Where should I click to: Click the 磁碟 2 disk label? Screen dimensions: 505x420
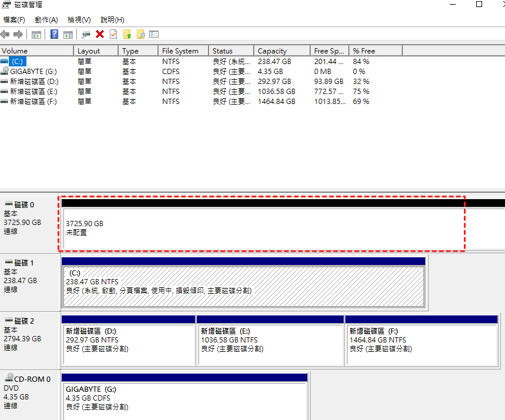click(23, 321)
